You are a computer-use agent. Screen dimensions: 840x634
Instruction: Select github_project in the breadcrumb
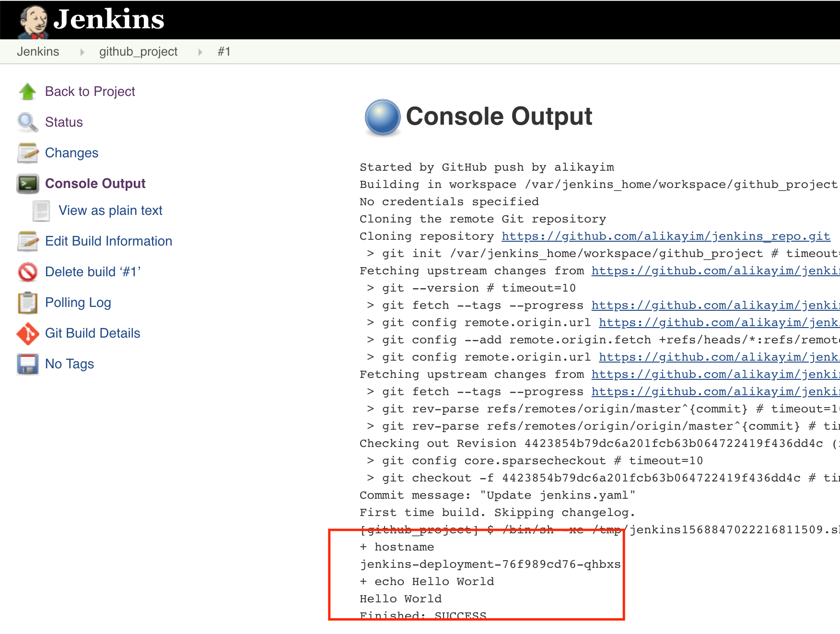point(138,51)
